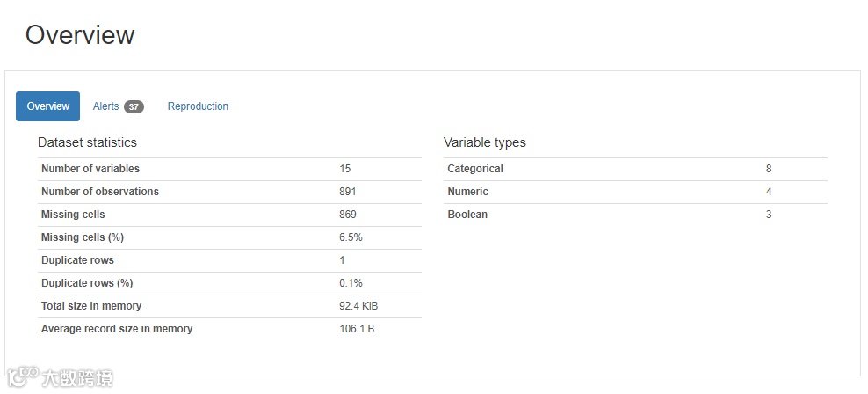Open the Reproduction tab

(198, 106)
